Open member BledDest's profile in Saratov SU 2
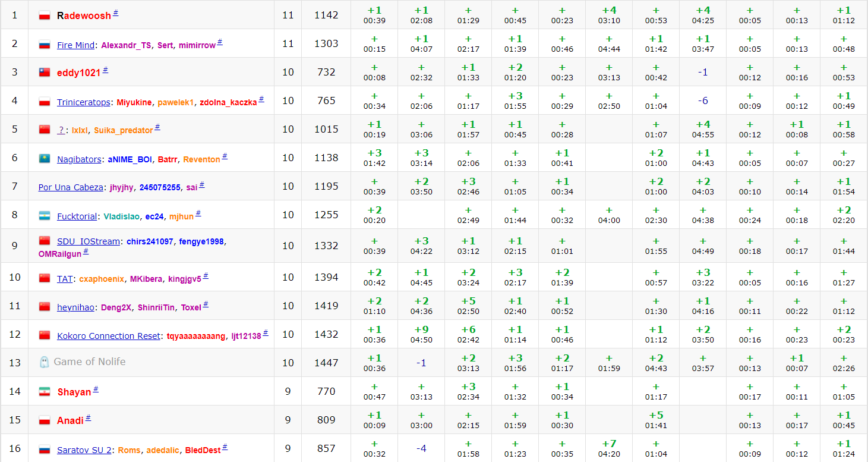This screenshot has height=462, width=868. [203, 450]
